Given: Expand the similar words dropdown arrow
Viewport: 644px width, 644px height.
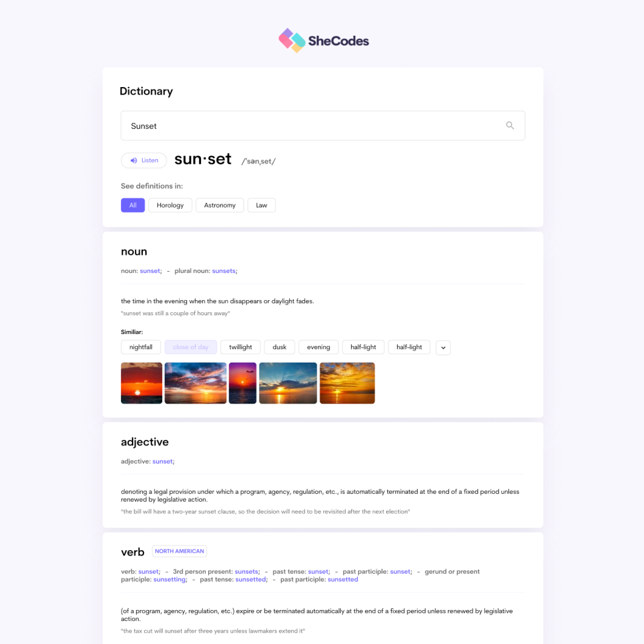Looking at the screenshot, I should 444,347.
